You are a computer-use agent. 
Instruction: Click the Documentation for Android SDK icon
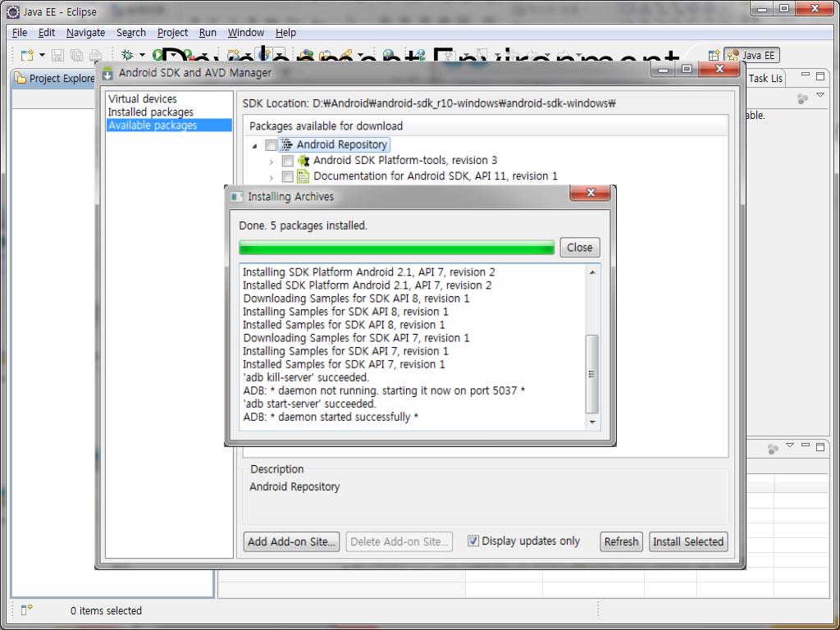pyautogui.click(x=304, y=176)
